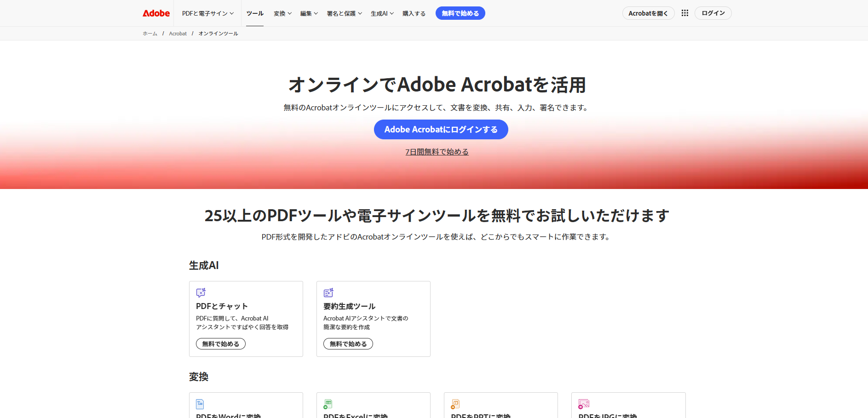Image resolution: width=868 pixels, height=418 pixels.
Task: Click the PDFとチャット card icon
Action: pyautogui.click(x=201, y=292)
